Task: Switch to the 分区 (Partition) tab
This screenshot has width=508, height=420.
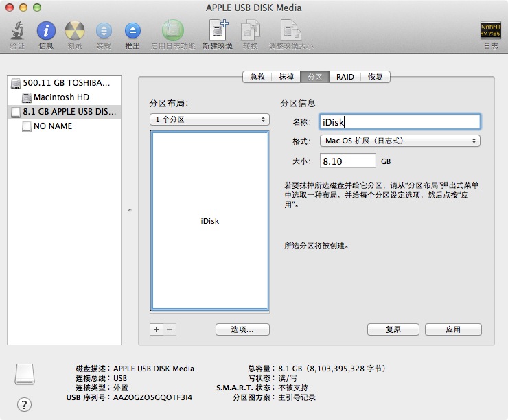Action: [x=315, y=77]
